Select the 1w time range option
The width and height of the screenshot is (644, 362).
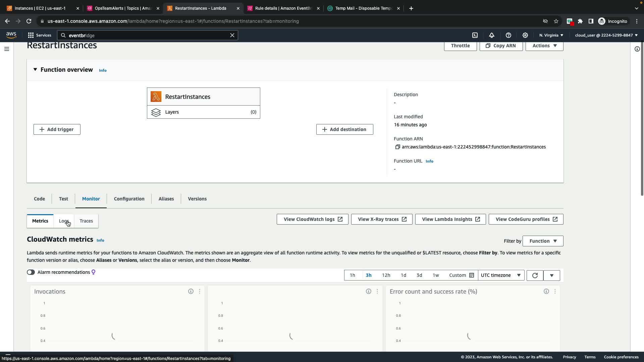pyautogui.click(x=436, y=275)
